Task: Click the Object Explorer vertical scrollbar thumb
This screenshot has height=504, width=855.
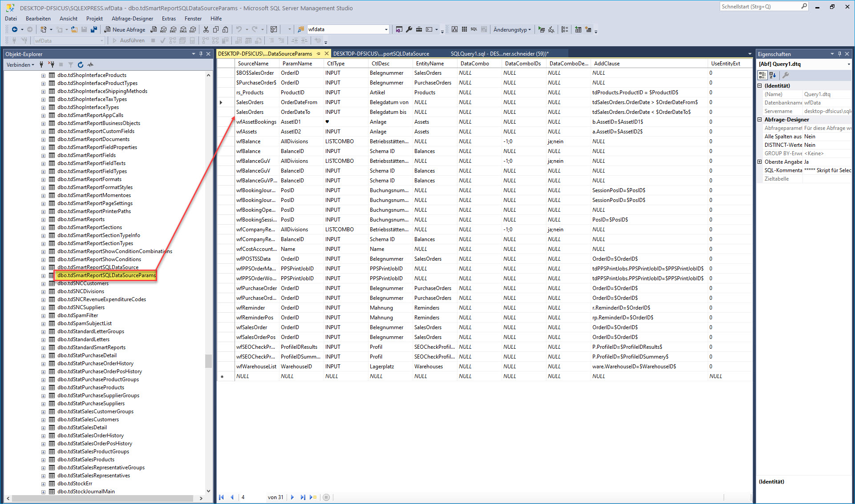Action: coord(208,361)
